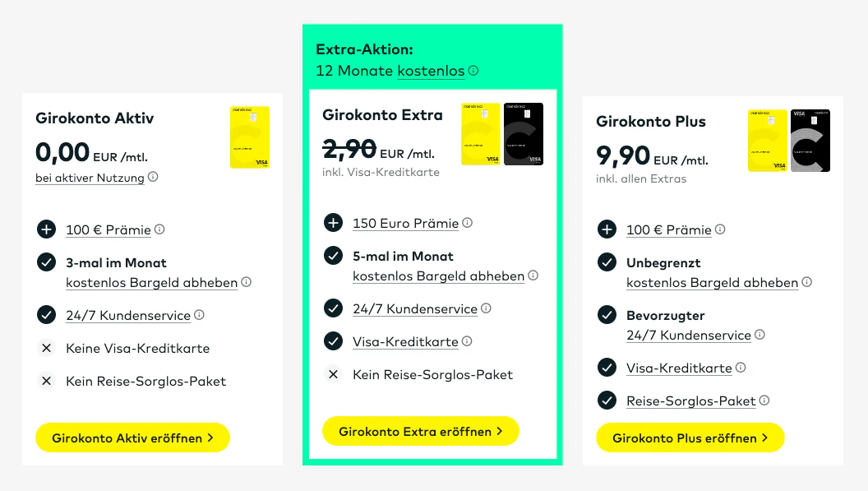Open info icon beside '12 Monate kostenlos'
This screenshot has width=868, height=491.
pyautogui.click(x=473, y=71)
